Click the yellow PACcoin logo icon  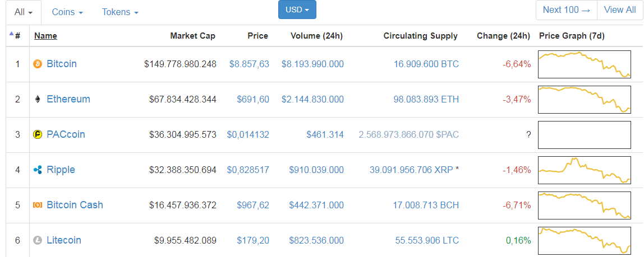point(38,135)
